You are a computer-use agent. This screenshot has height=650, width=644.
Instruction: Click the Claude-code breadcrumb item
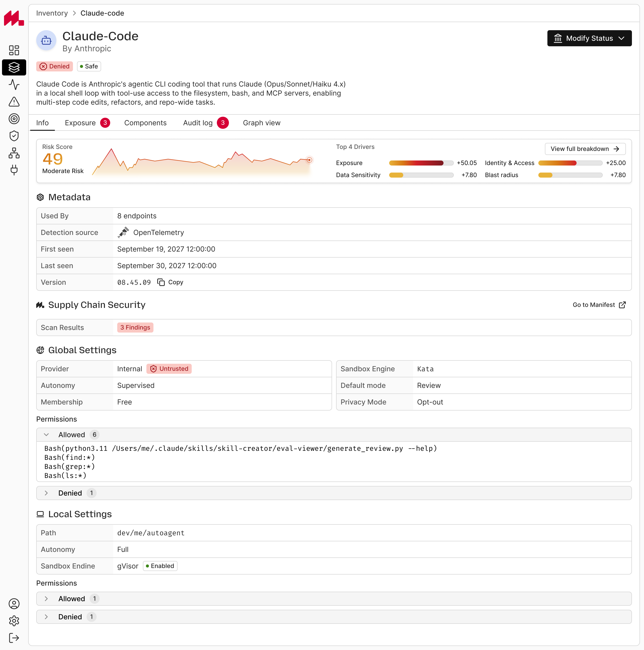(x=102, y=13)
